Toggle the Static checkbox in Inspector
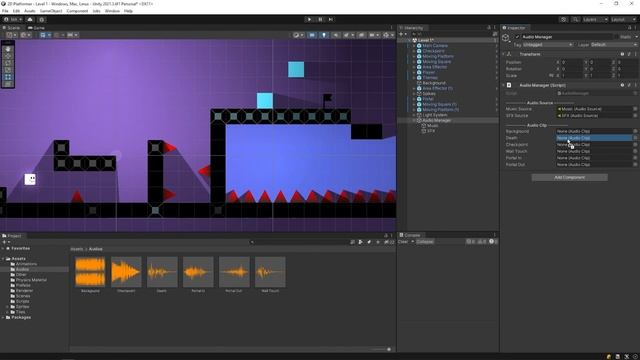Screen dimensions: 640x360 click(616, 37)
